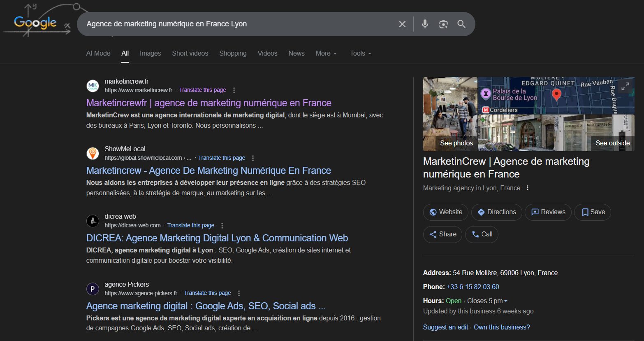Image resolution: width=644 pixels, height=341 pixels.
Task: Click the Palais de la Bourse marker
Action: pos(486,94)
